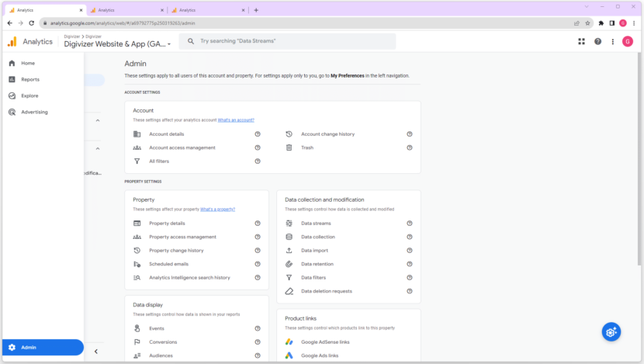
Task: Open the property selector dropdown
Action: [117, 43]
